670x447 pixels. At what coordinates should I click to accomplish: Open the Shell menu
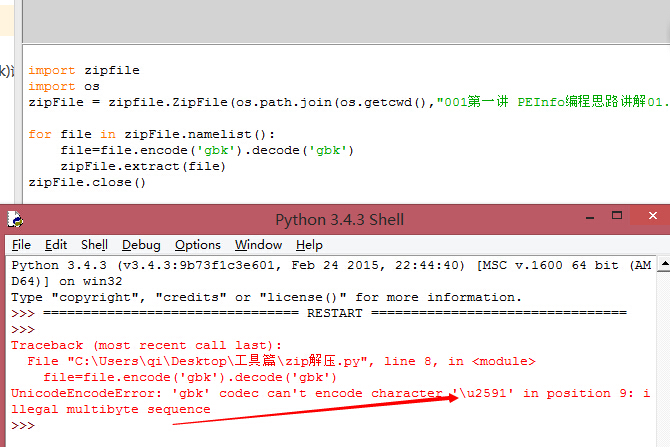(94, 244)
